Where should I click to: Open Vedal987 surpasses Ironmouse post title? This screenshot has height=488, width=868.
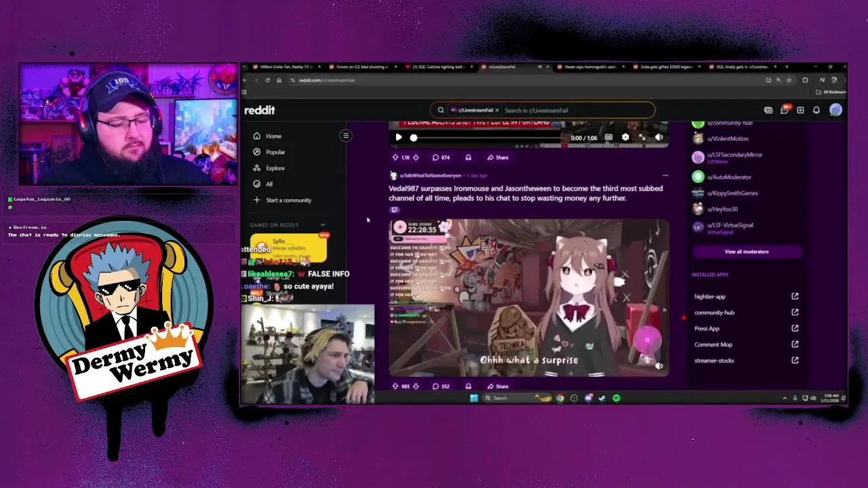point(526,193)
